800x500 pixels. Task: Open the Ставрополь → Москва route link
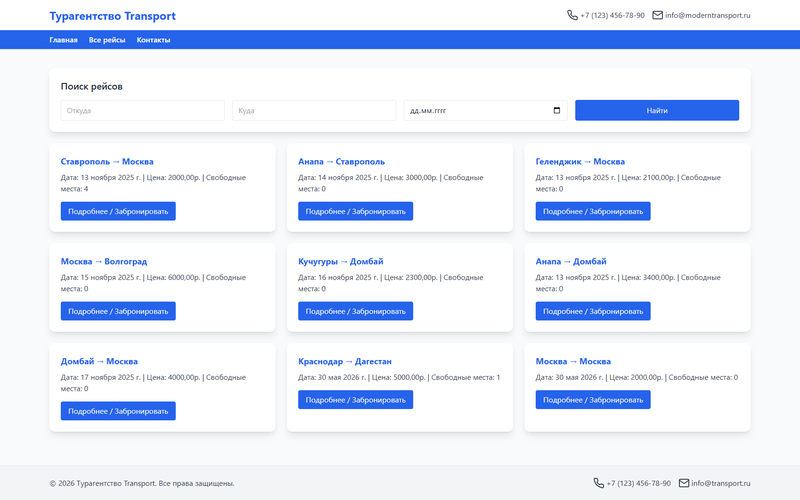(x=107, y=161)
